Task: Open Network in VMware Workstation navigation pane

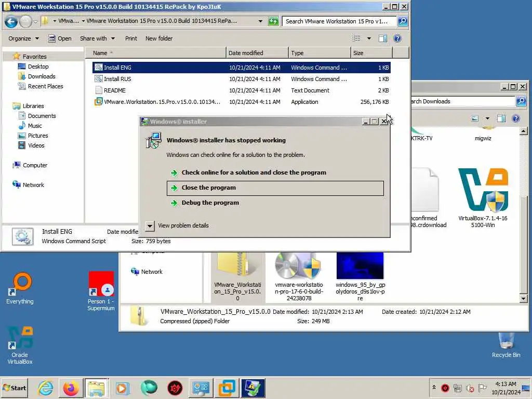Action: [x=33, y=185]
